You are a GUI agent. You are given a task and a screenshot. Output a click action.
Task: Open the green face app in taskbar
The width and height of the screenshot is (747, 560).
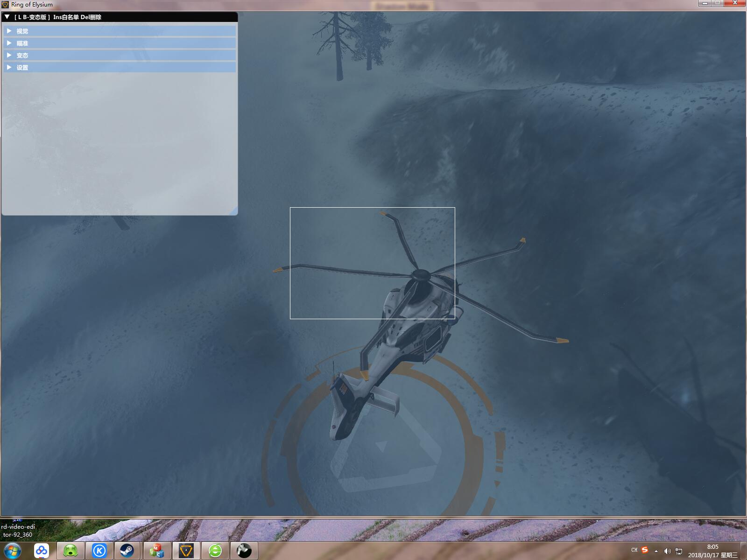pyautogui.click(x=70, y=551)
